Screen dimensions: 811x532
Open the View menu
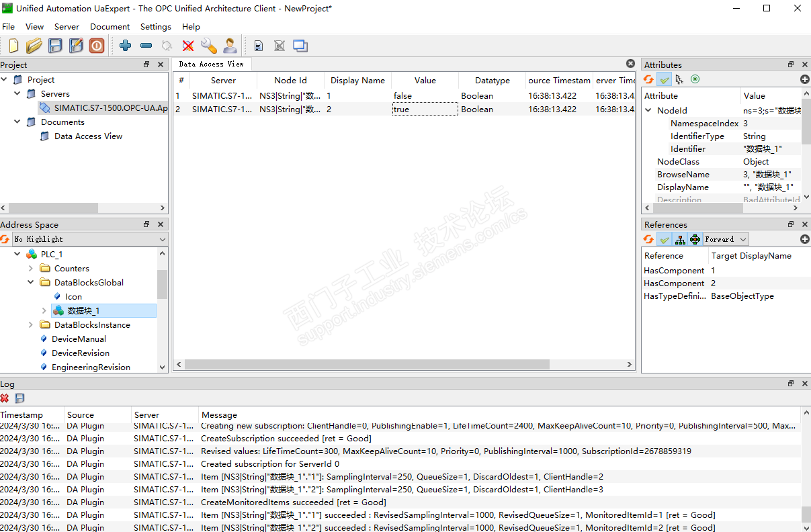pos(34,27)
